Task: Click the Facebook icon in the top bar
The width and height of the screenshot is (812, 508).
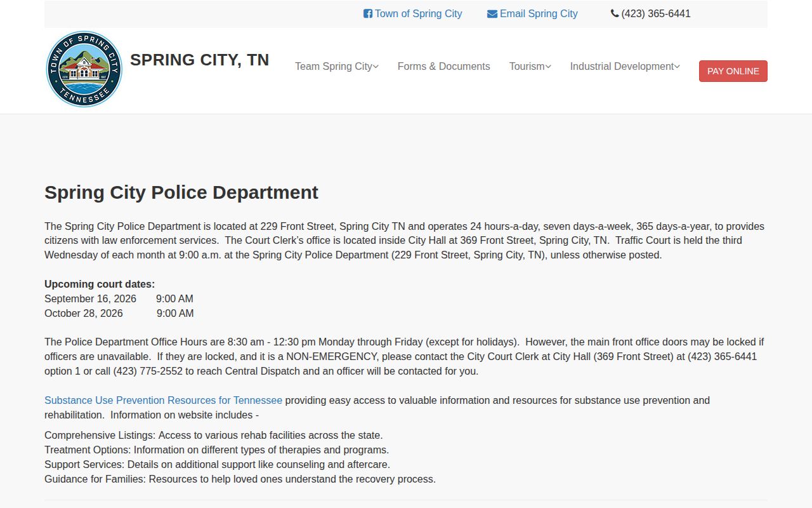Action: coord(368,14)
